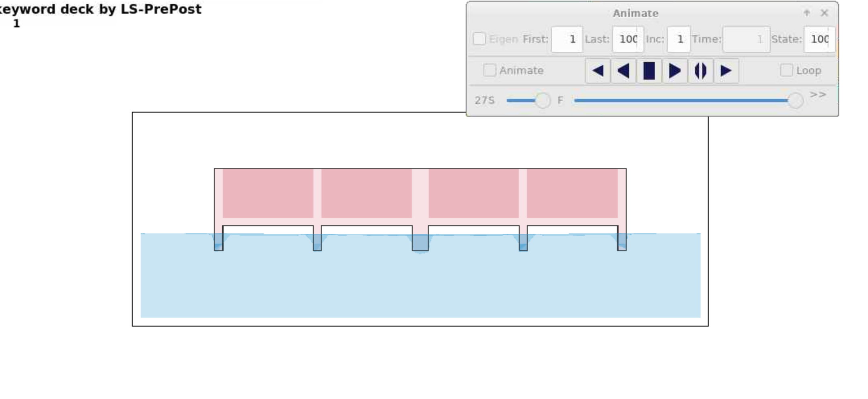Image resolution: width=868 pixels, height=399 pixels.
Task: Click the step forward animation button
Action: 726,71
